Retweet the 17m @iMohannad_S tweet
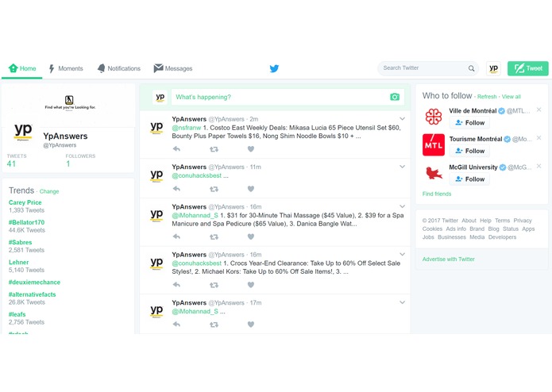This screenshot has width=552, height=392. [x=214, y=324]
